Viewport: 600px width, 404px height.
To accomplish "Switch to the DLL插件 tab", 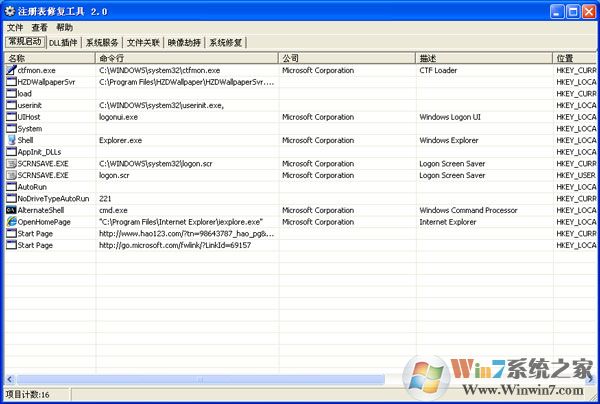I will click(63, 42).
